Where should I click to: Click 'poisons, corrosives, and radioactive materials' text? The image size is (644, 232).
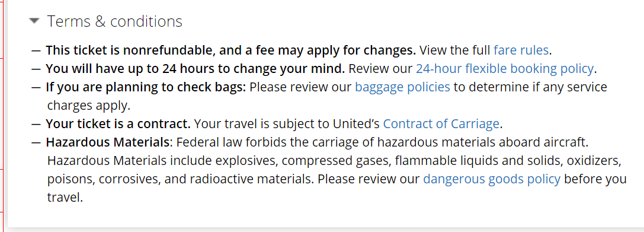pyautogui.click(x=181, y=179)
